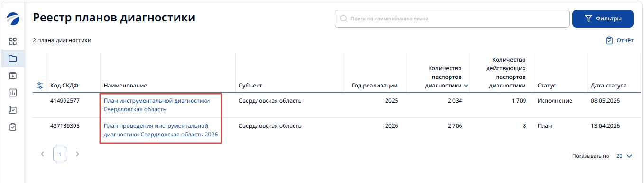This screenshot has height=183, width=644.
Task: Open the dashboard grid icon in sidebar
Action: point(13,41)
